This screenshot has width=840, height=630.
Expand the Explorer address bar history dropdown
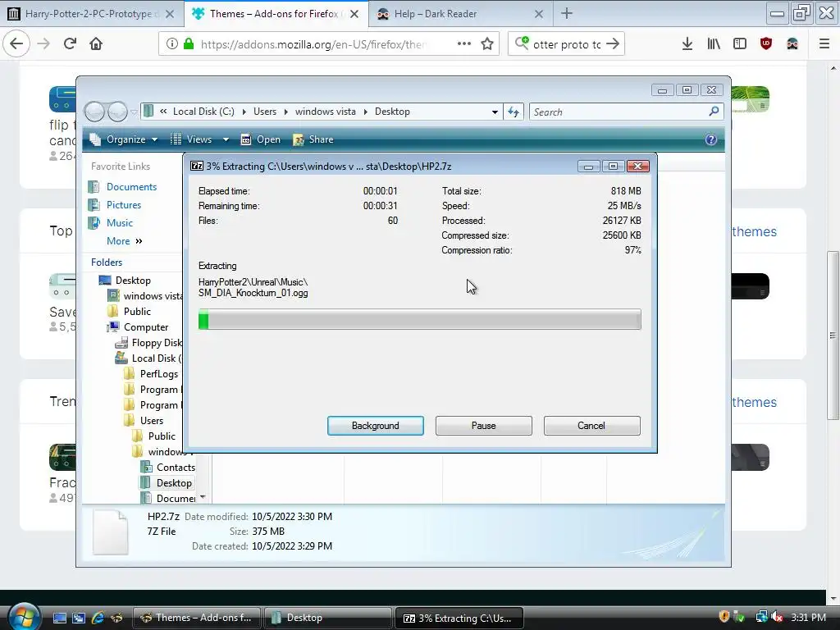coord(495,112)
